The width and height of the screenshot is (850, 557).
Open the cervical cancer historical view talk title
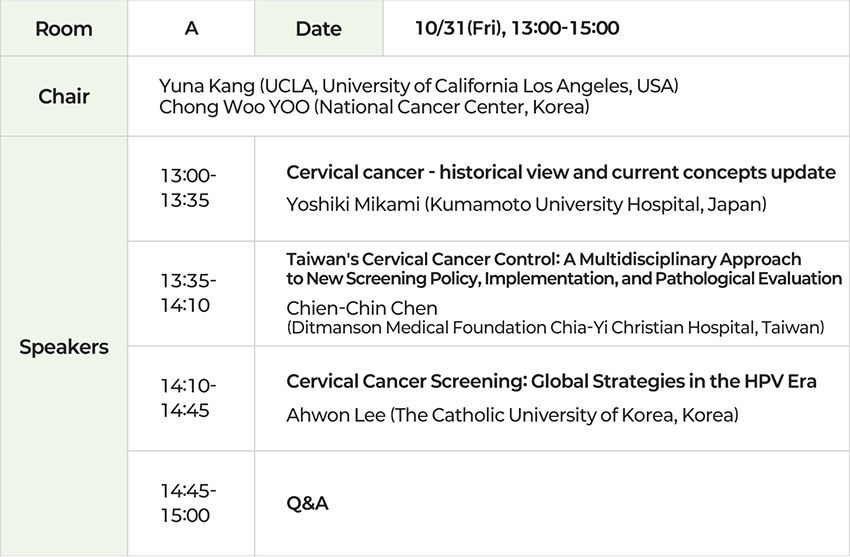[560, 172]
